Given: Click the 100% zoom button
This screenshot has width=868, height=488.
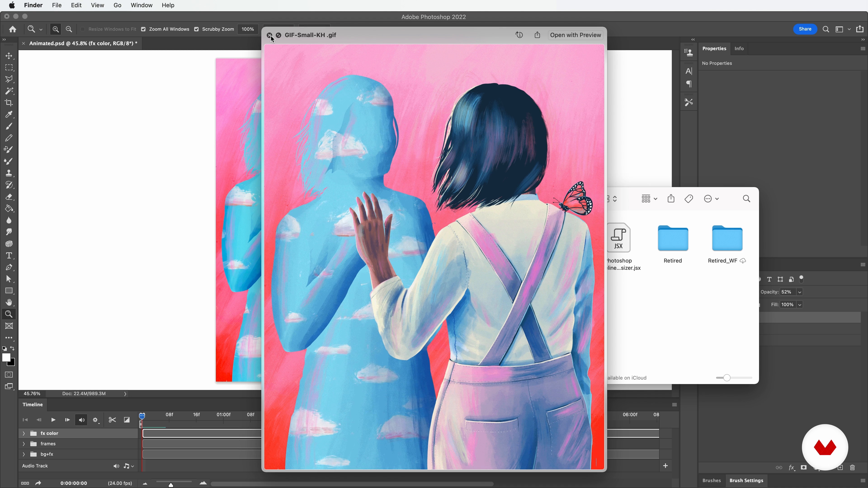Looking at the screenshot, I should (x=248, y=29).
